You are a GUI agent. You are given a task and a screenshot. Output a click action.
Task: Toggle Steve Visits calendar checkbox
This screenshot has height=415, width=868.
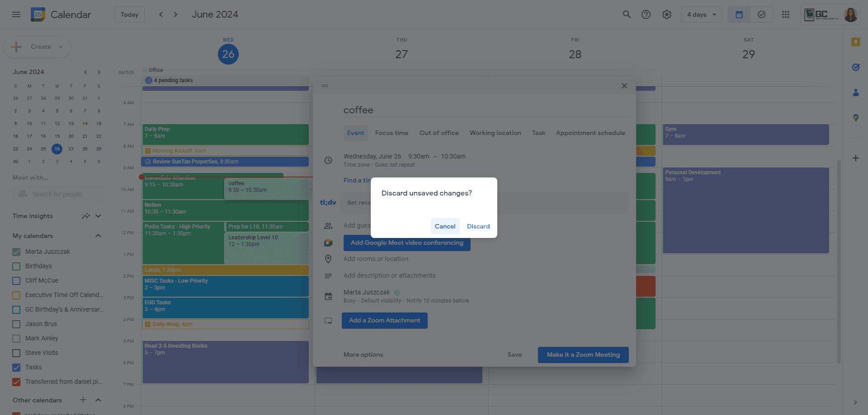16,353
